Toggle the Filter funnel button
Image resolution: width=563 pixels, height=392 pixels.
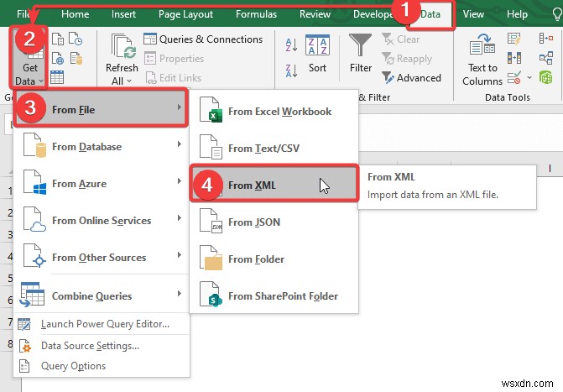coord(361,53)
